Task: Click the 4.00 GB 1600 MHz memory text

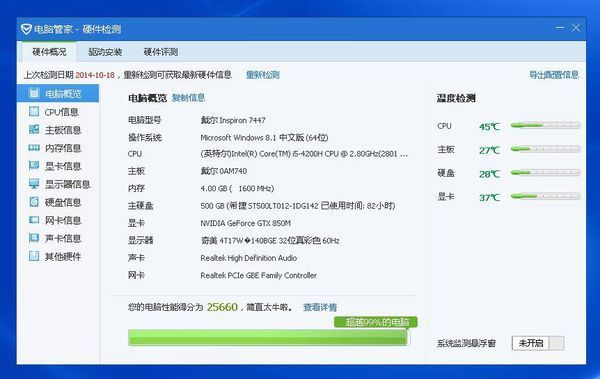Action: (x=237, y=188)
